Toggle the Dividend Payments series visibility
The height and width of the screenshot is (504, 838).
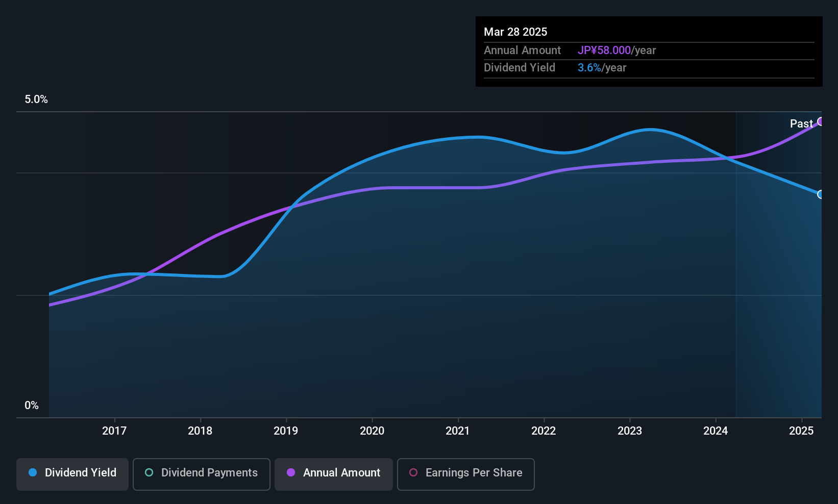[x=201, y=473]
